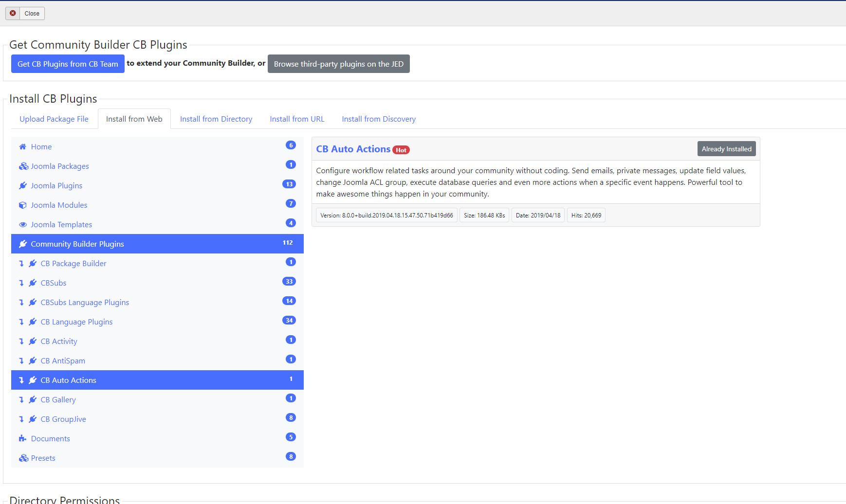This screenshot has height=504, width=846.
Task: Click the CB Package Builder sub-level arrow
Action: click(21, 263)
